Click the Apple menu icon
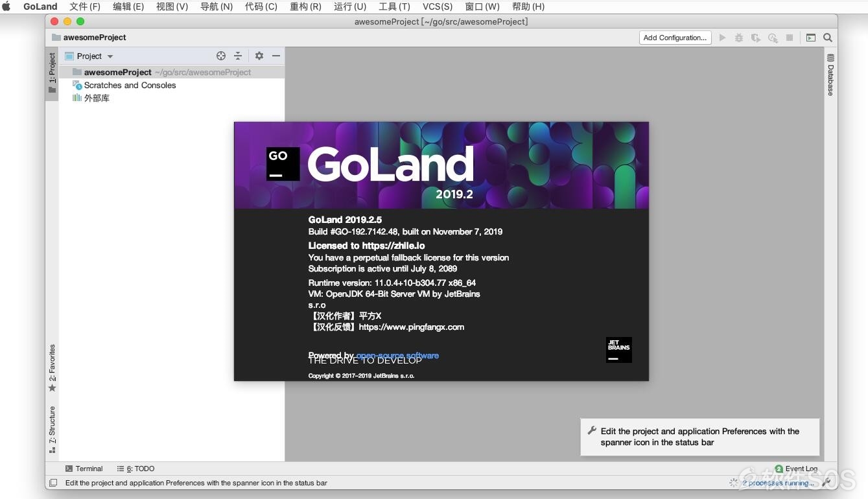Screen dimensions: 868x499 click(x=6, y=6)
